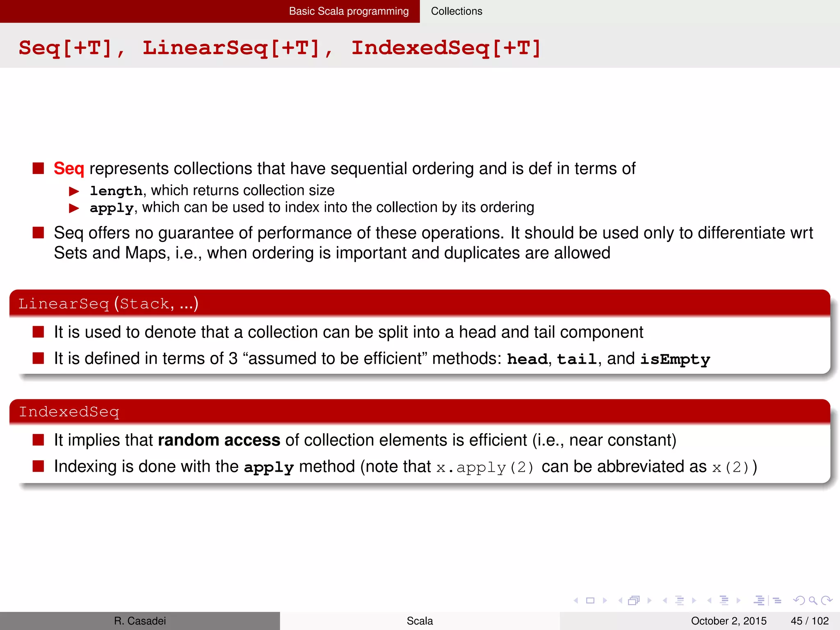Viewport: 840px width, 630px height.
Task: Jump to previous subsection arrow
Action: click(665, 600)
